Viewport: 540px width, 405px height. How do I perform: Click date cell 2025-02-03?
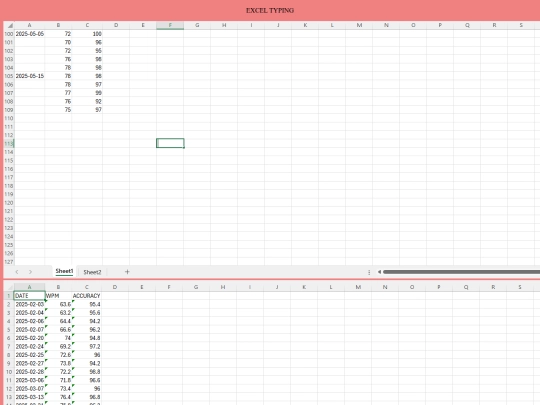(30, 304)
